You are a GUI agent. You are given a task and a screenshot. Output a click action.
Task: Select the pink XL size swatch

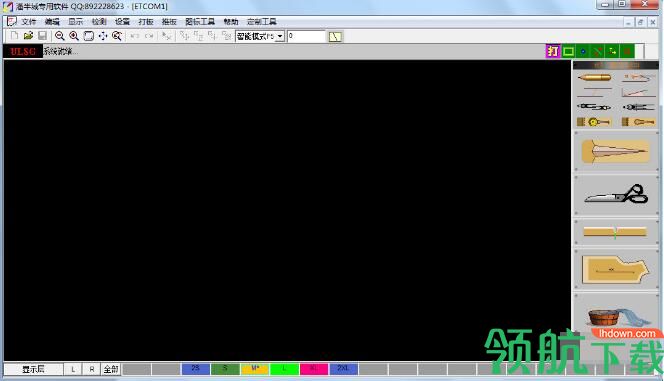click(314, 369)
